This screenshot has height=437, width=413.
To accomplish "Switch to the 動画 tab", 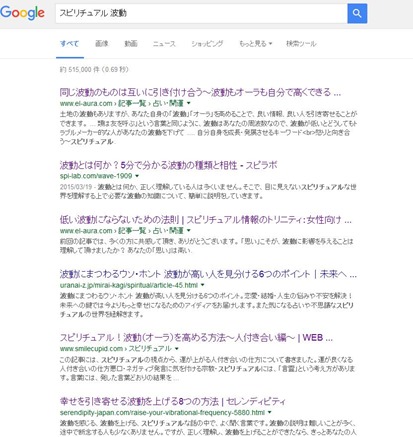I will click(x=131, y=44).
